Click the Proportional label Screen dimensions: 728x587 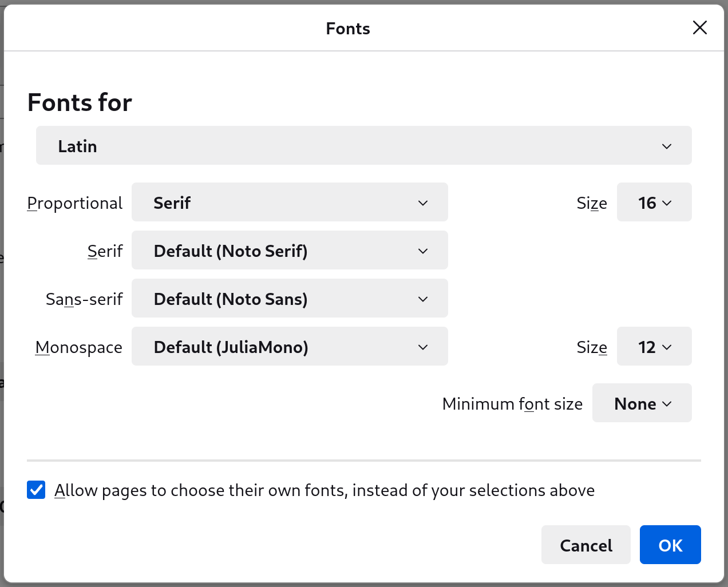point(74,203)
